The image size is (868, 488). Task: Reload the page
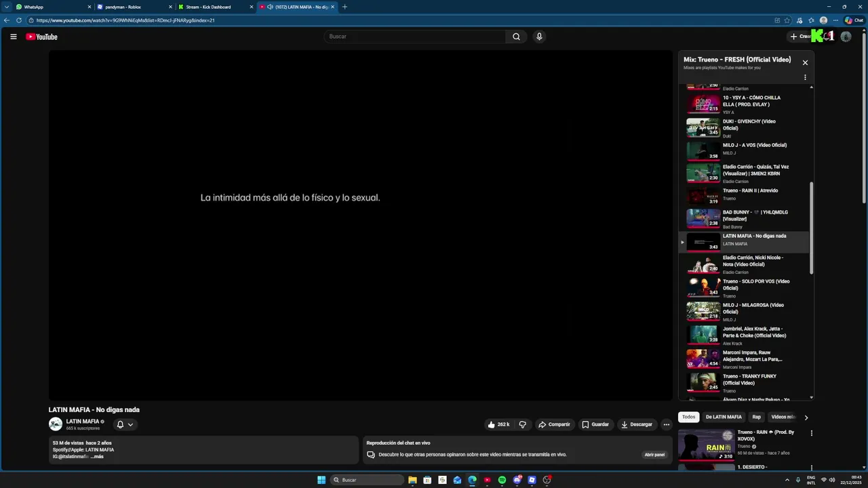click(x=19, y=20)
